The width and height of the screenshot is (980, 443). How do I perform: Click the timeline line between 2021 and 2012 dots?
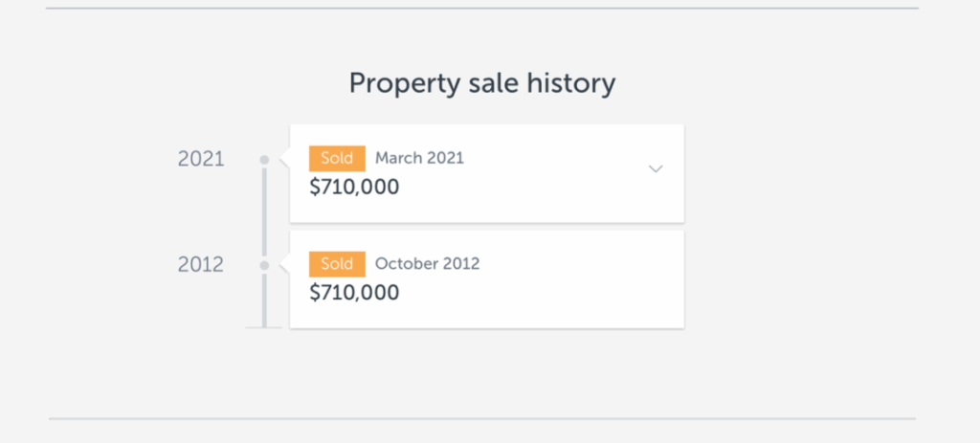pos(264,212)
